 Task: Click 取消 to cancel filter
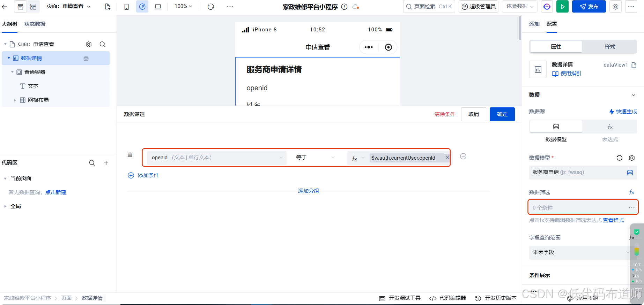474,114
